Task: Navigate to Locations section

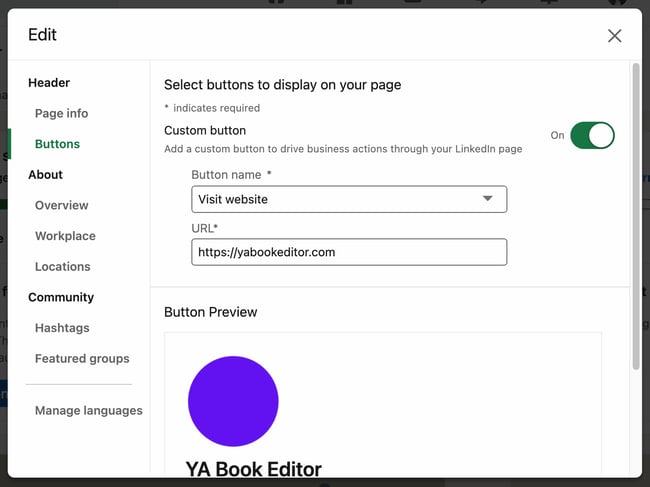Action: coord(62,266)
